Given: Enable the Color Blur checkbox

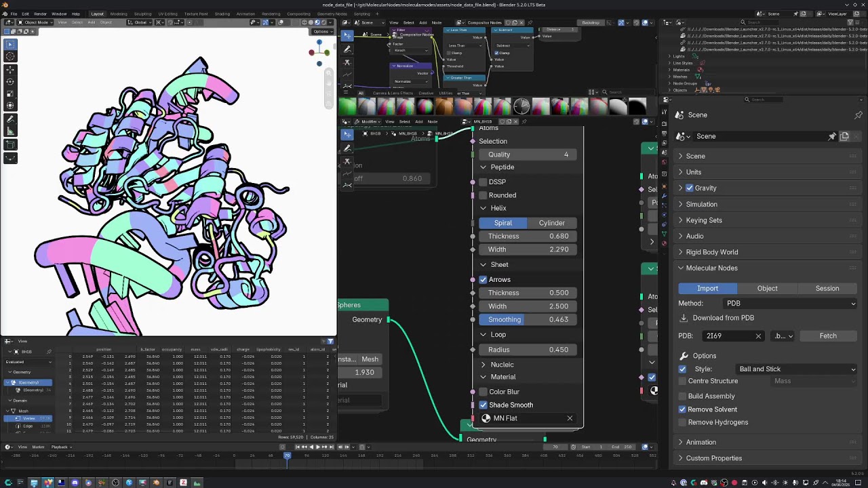Looking at the screenshot, I should (483, 392).
